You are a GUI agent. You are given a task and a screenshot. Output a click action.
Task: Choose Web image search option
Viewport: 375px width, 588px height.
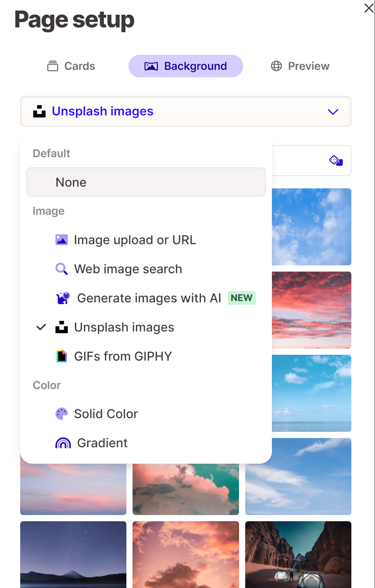(146, 269)
